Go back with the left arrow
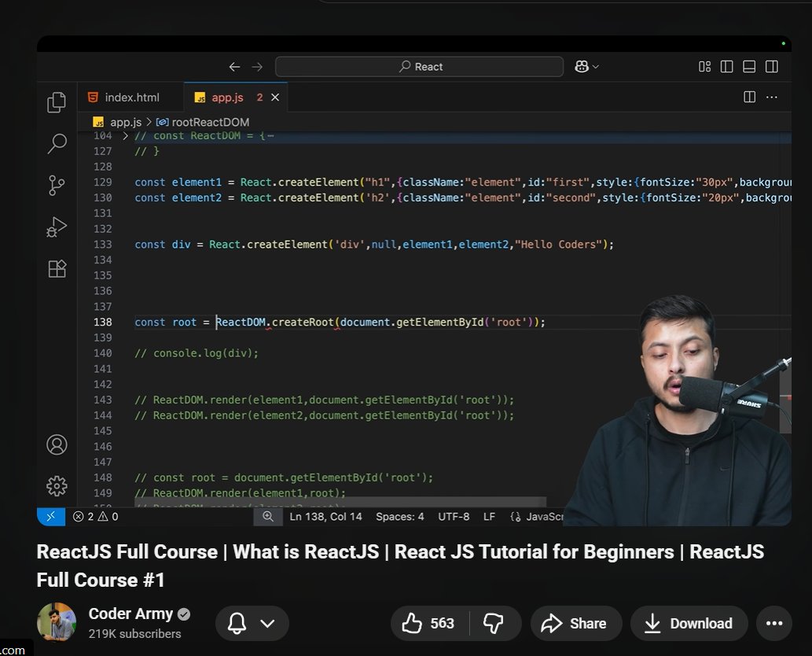This screenshot has height=656, width=812. (x=234, y=67)
